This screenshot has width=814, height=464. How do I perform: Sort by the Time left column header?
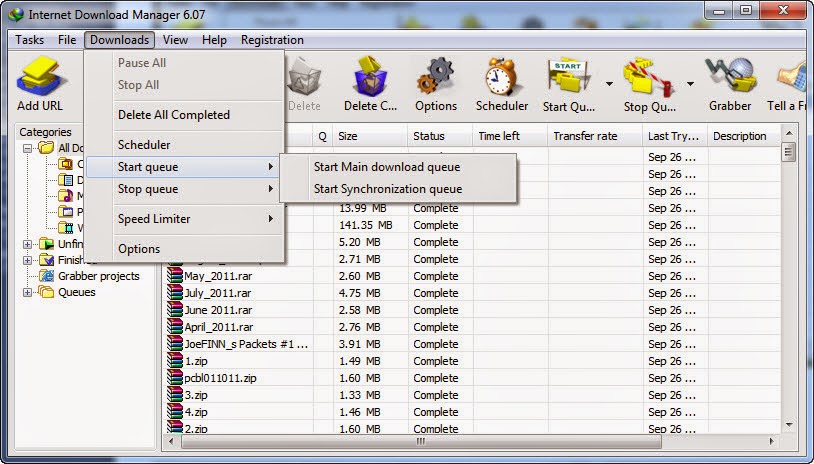[x=509, y=136]
